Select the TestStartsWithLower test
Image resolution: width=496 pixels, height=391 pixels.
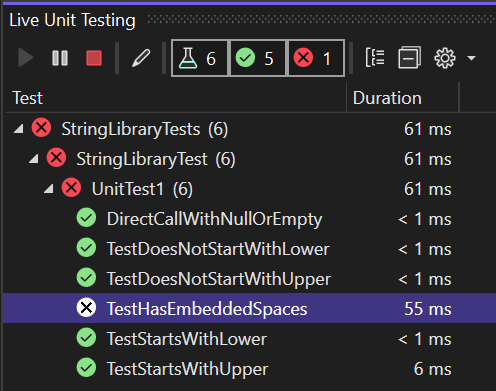click(x=249, y=339)
